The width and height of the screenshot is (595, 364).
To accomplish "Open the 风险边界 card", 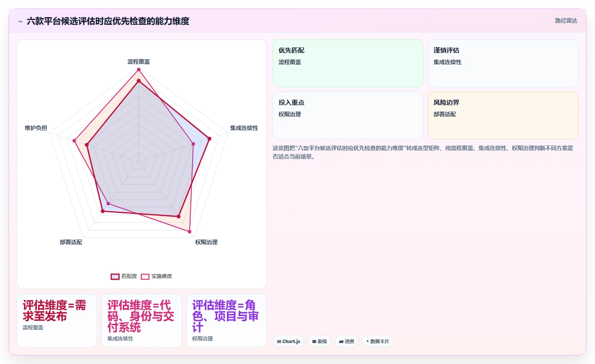I will click(x=503, y=115).
